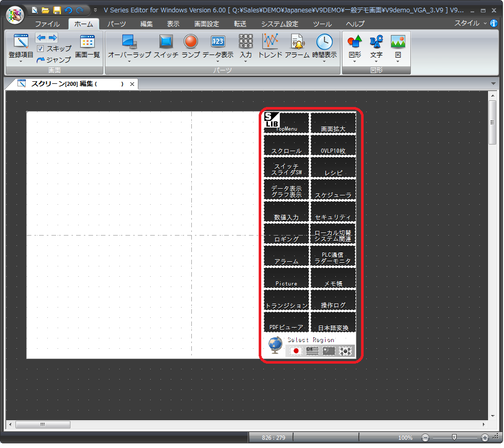504x448 pixels.
Task: Click the zoom slider handle
Action: coord(454,437)
